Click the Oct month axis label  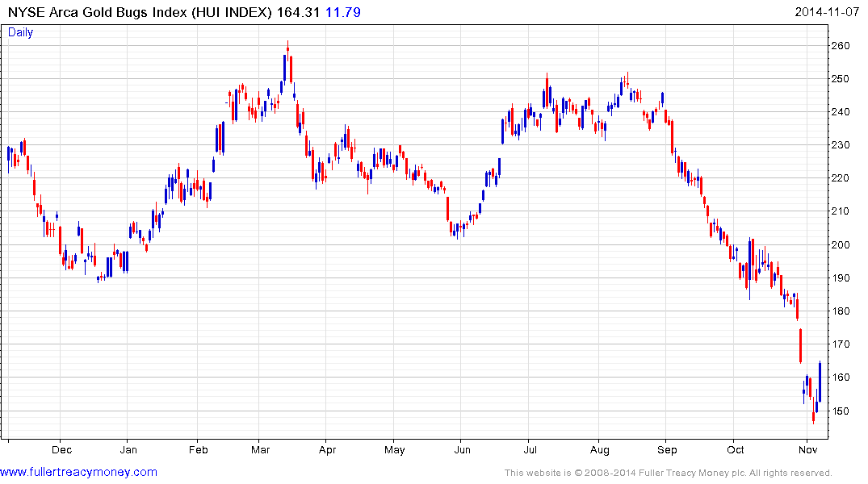735,449
